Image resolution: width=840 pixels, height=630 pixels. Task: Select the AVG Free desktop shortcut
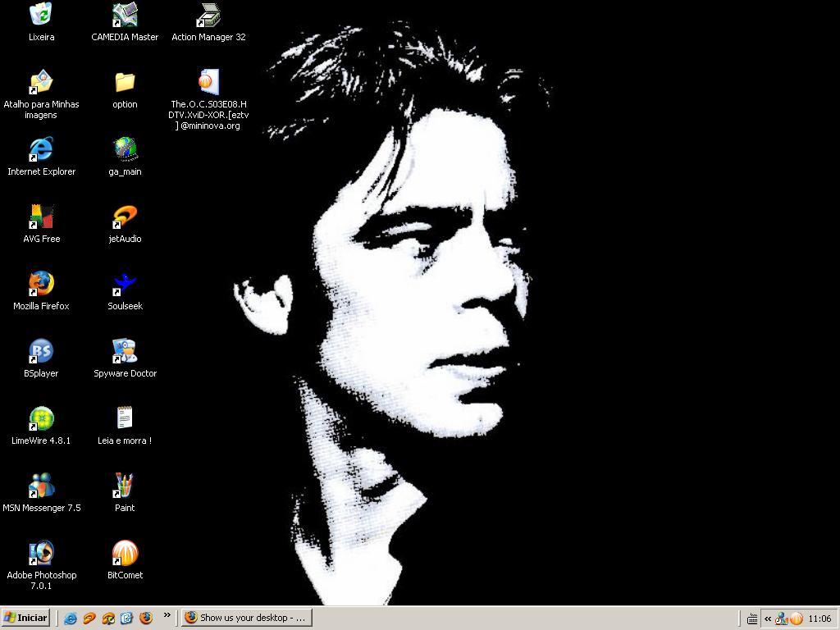pyautogui.click(x=41, y=217)
